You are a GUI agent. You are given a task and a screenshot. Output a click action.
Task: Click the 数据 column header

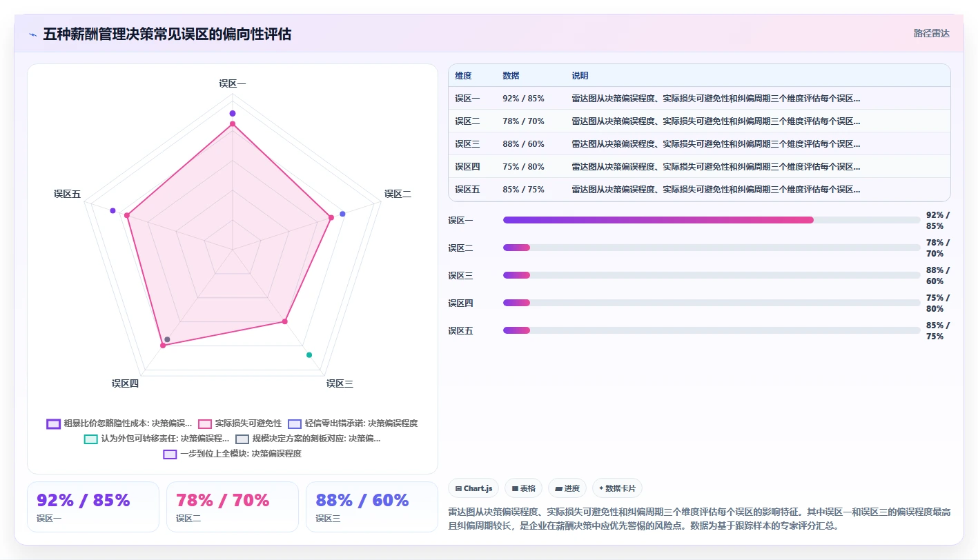click(x=511, y=76)
